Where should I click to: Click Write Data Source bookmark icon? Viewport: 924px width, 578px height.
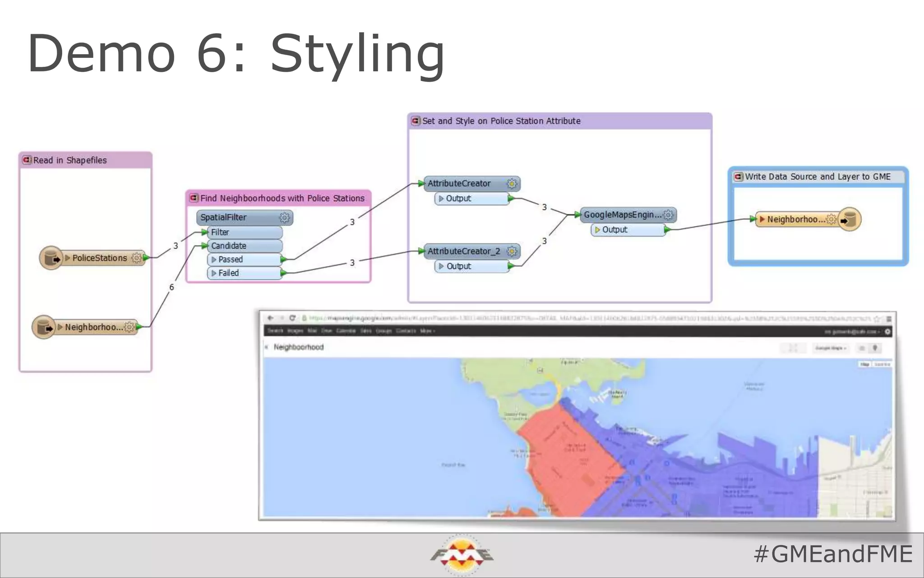click(x=739, y=177)
